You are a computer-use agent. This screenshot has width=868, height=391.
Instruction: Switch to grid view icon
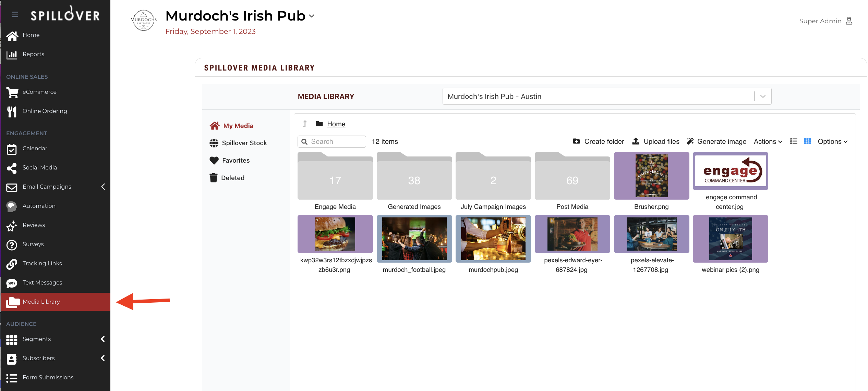coord(807,141)
